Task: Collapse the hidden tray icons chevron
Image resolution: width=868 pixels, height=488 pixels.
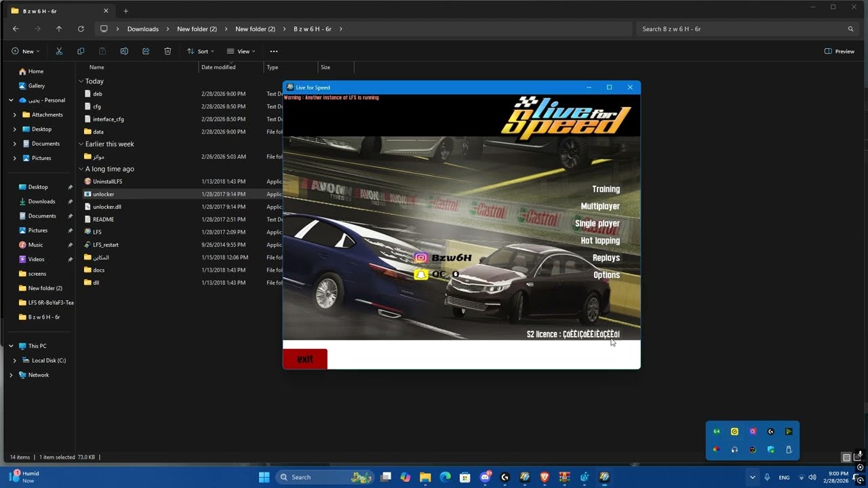Action: click(752, 477)
